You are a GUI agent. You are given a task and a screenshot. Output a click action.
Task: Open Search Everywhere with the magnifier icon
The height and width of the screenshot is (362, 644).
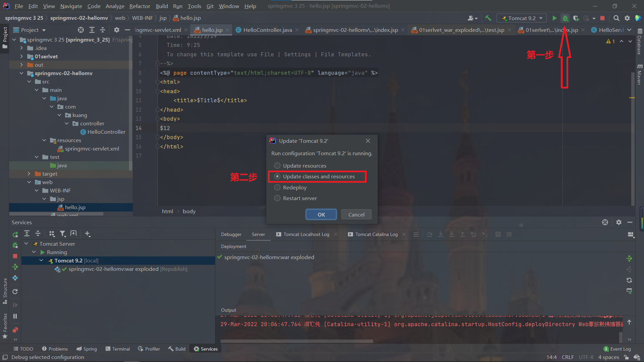pyautogui.click(x=616, y=18)
